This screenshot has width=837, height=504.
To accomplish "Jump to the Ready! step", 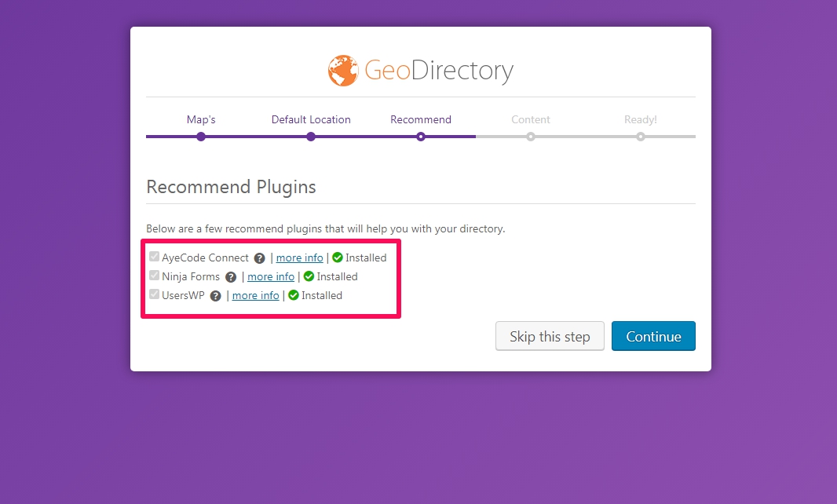I will point(641,119).
